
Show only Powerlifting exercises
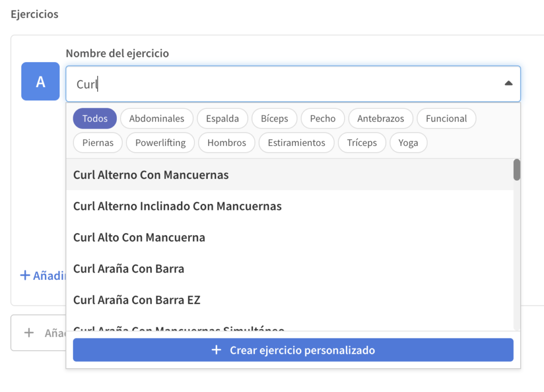[160, 143]
